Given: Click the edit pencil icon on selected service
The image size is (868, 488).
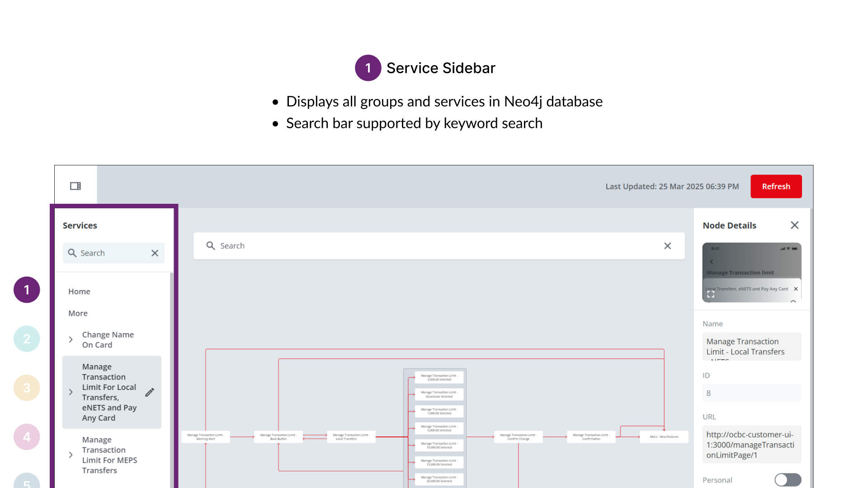Looking at the screenshot, I should coord(150,392).
